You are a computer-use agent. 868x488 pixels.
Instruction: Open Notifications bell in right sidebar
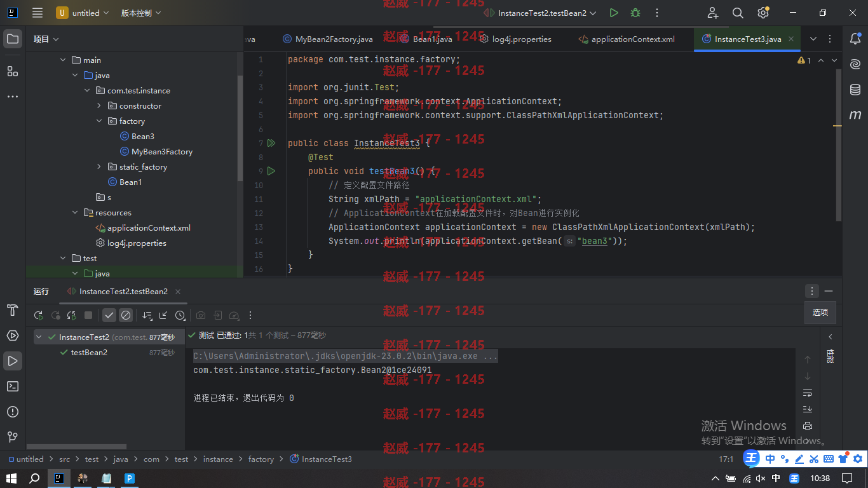pyautogui.click(x=855, y=39)
